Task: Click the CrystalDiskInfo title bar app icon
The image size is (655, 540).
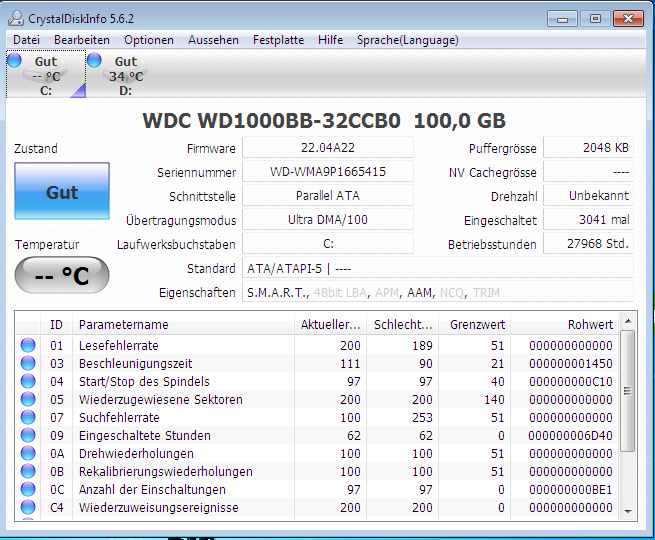Action: coord(16,18)
